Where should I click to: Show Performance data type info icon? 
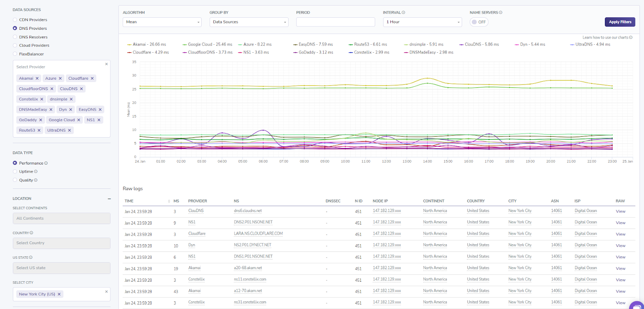click(x=46, y=163)
